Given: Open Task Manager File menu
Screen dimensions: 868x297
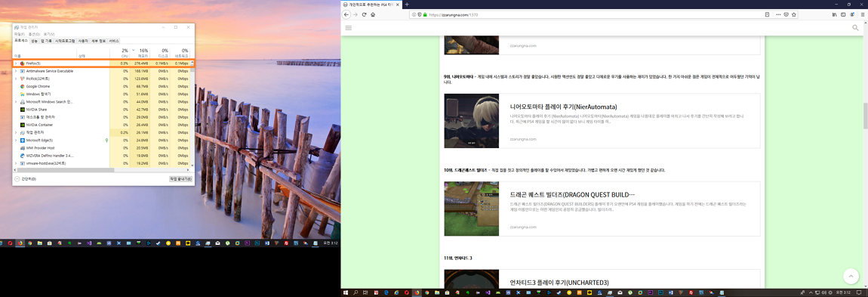Looking at the screenshot, I should (20, 34).
